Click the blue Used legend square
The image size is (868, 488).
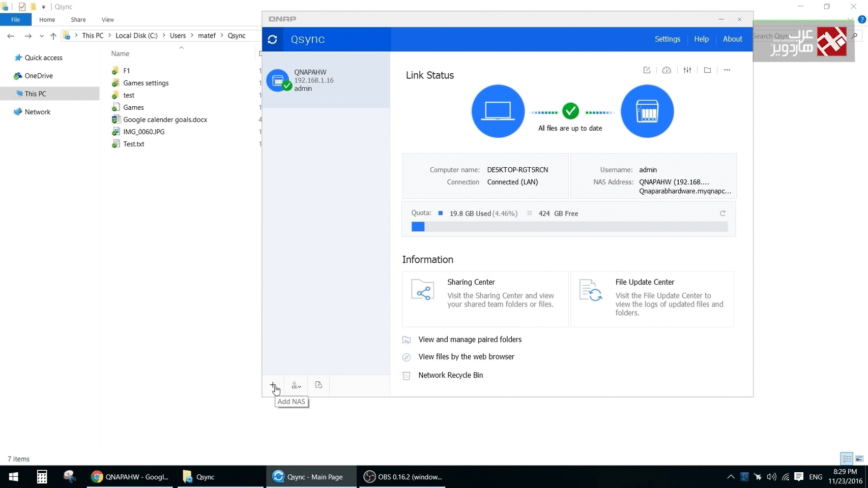[441, 213]
